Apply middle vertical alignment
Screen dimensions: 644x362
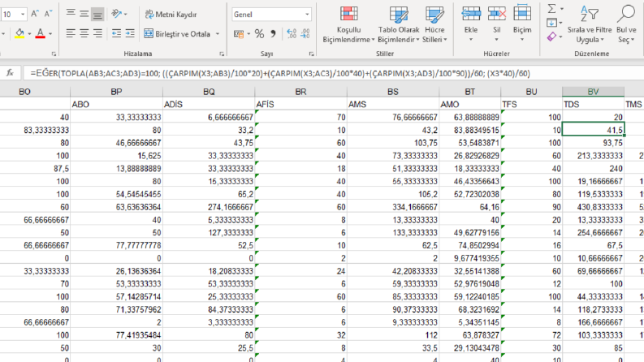84,14
